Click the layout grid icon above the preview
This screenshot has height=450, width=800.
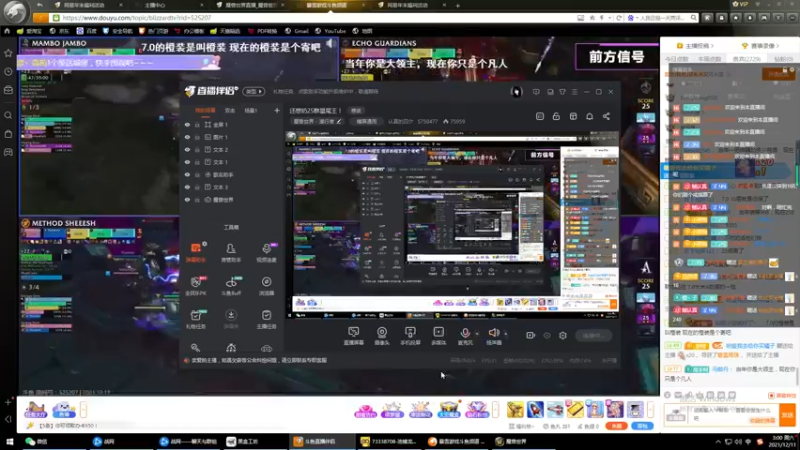[x=573, y=116]
